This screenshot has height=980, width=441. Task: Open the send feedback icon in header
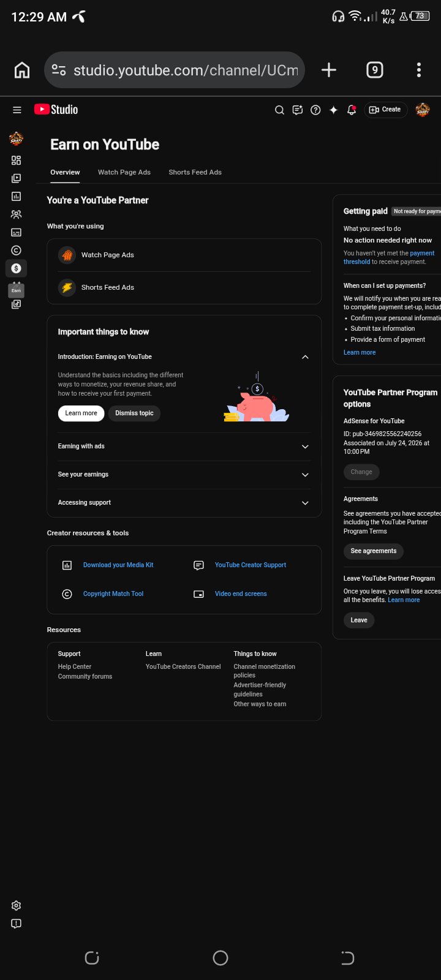tap(298, 110)
